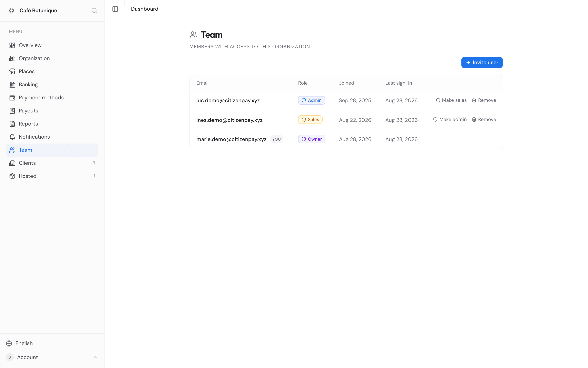Viewport: 588px width, 368px height.
Task: Open the English language selector
Action: click(52, 343)
